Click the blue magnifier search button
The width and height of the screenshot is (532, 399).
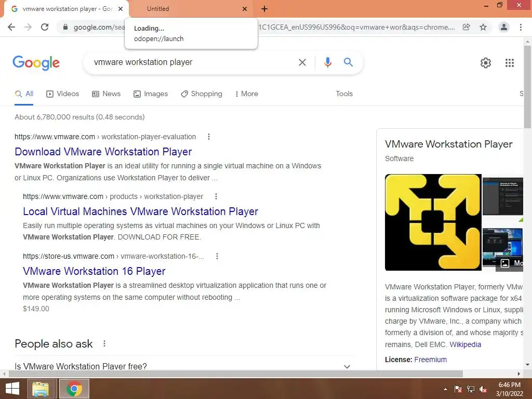(348, 62)
